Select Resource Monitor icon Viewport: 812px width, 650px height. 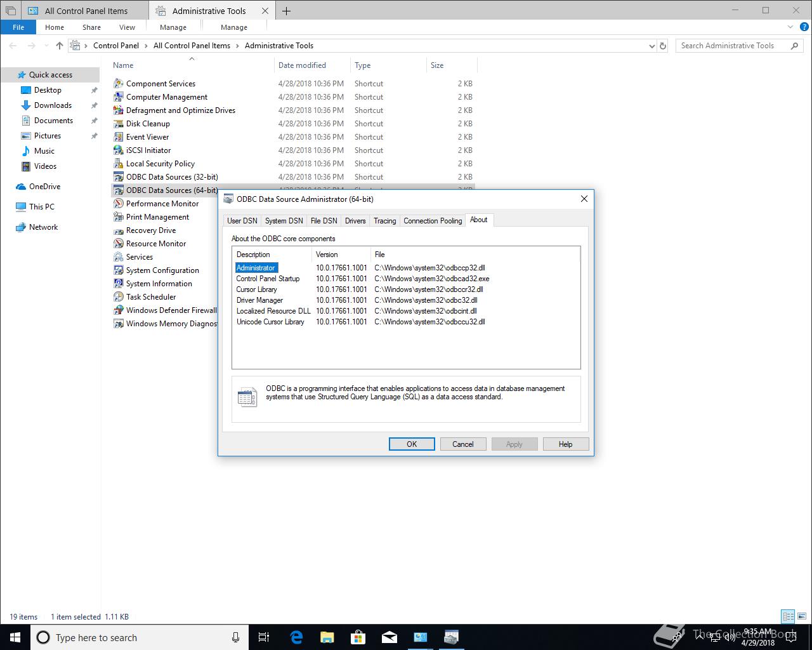118,243
